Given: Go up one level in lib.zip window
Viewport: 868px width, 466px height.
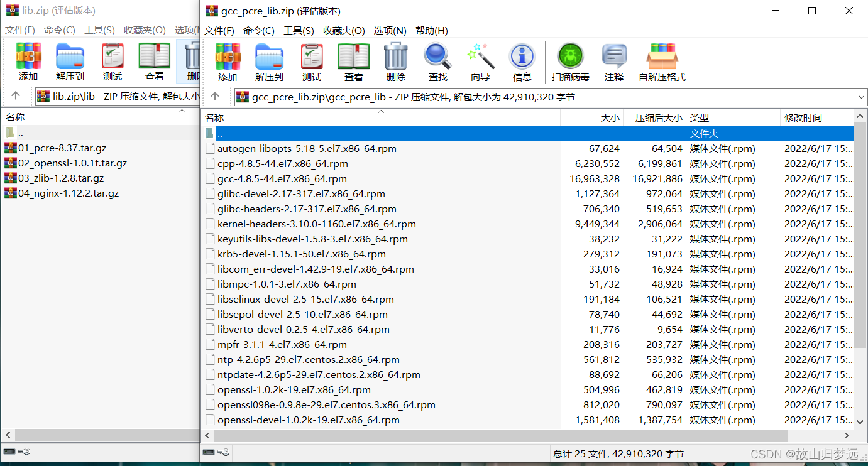Looking at the screenshot, I should tap(16, 96).
